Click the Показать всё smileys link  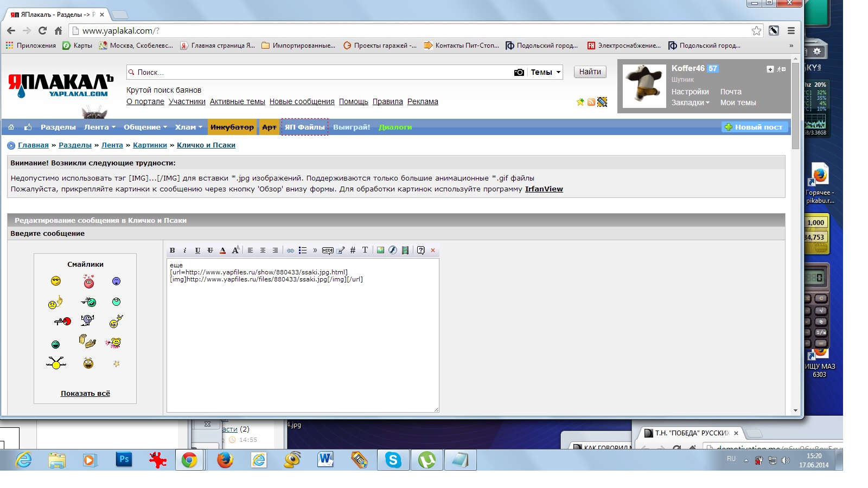point(85,394)
